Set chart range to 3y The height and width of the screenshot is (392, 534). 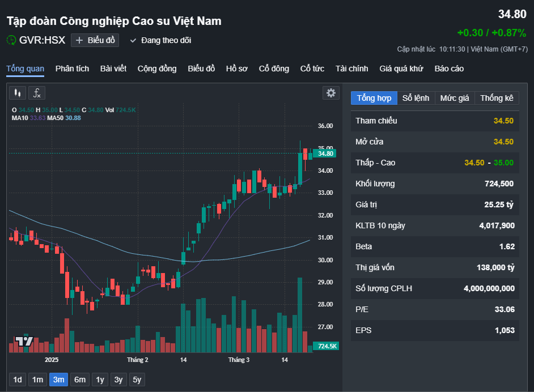[x=118, y=380]
